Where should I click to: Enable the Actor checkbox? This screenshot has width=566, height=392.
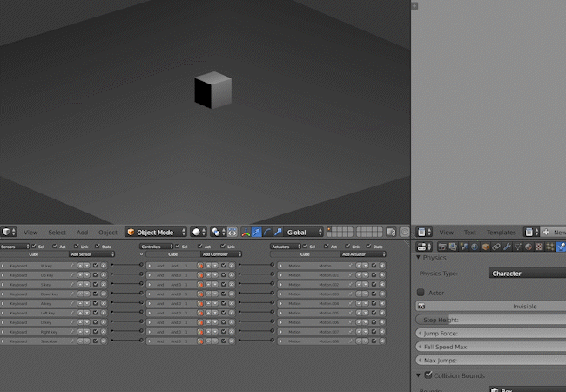tap(421, 292)
